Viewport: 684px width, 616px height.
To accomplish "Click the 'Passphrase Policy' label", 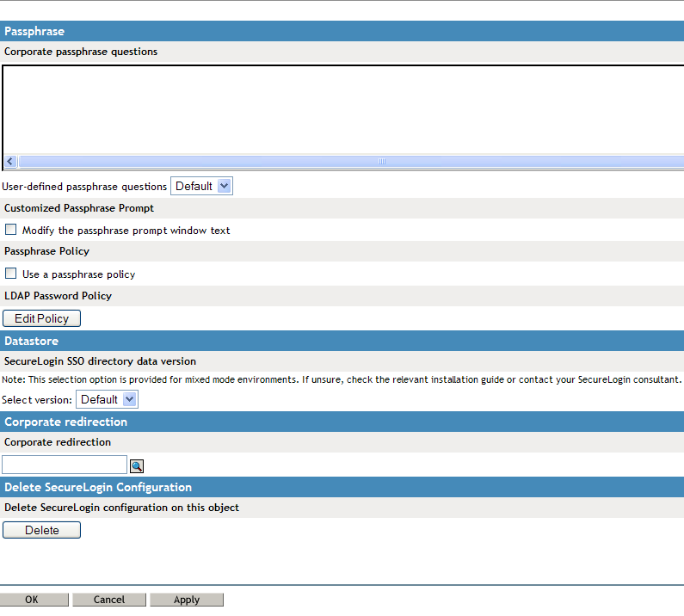I will pos(46,251).
